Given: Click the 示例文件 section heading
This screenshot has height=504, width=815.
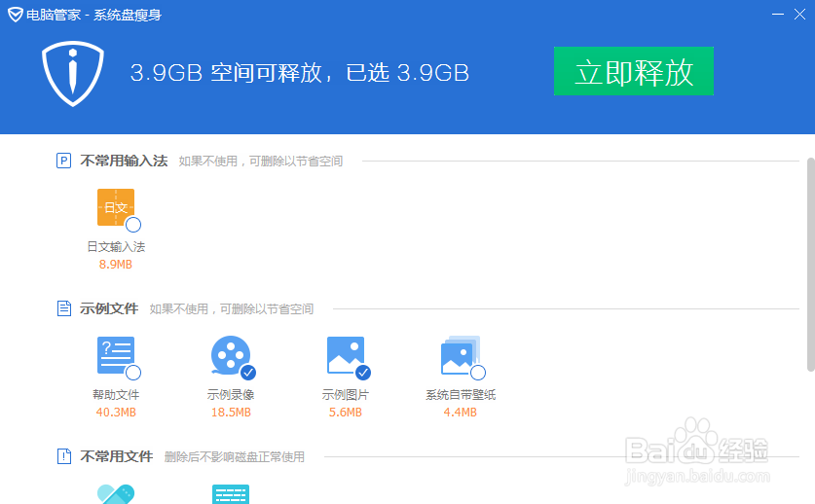Looking at the screenshot, I should tap(109, 308).
